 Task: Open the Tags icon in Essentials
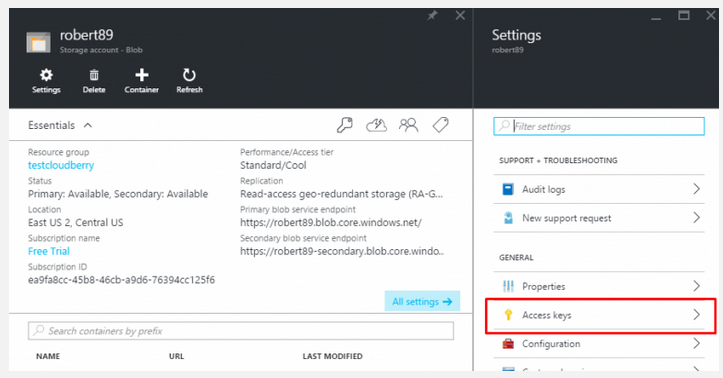[x=441, y=125]
